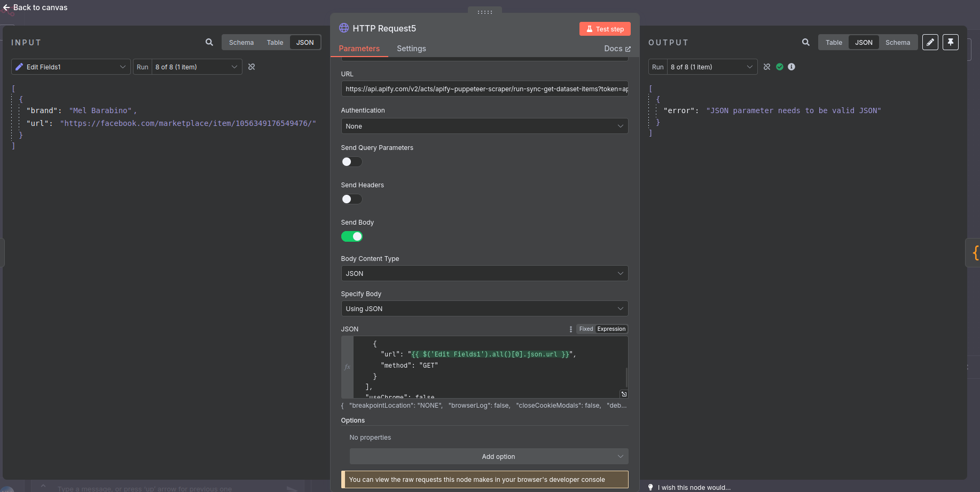
Task: Search the INPUT panel data
Action: point(209,42)
